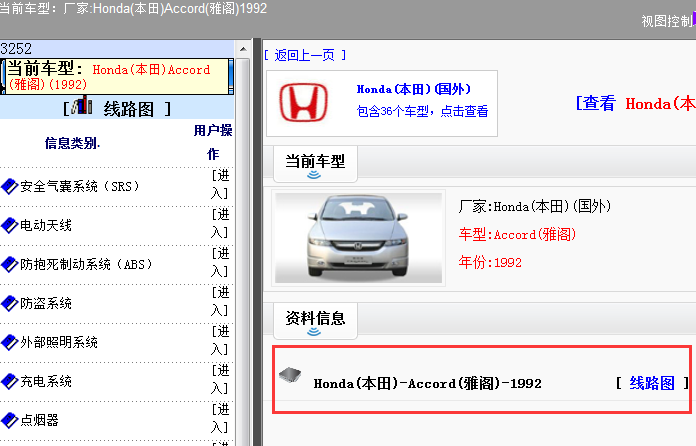This screenshot has height=446, width=696.
Task: Select the 资料信息 tab
Action: tap(315, 320)
